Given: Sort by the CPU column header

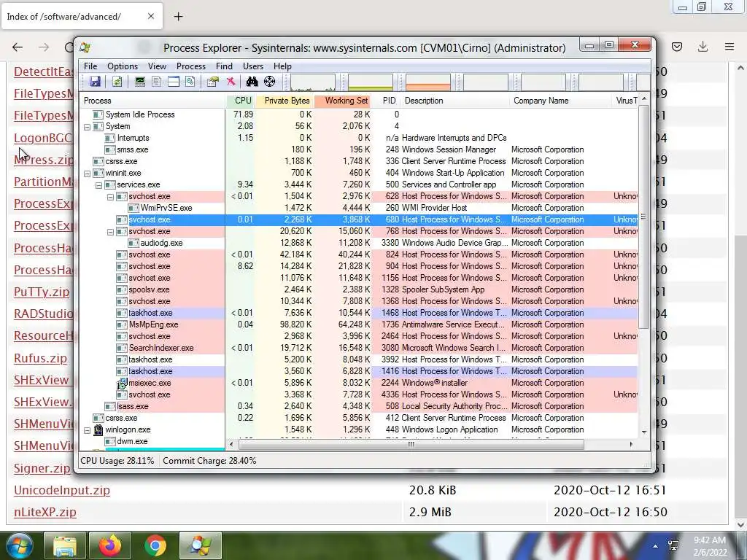Looking at the screenshot, I should click(241, 101).
